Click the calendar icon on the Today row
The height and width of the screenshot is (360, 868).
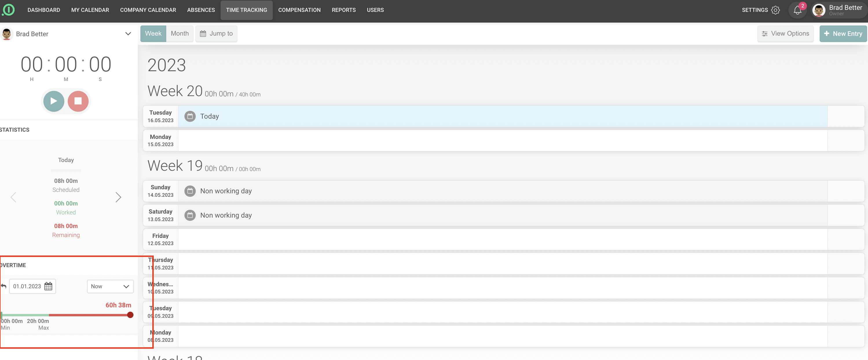tap(190, 116)
